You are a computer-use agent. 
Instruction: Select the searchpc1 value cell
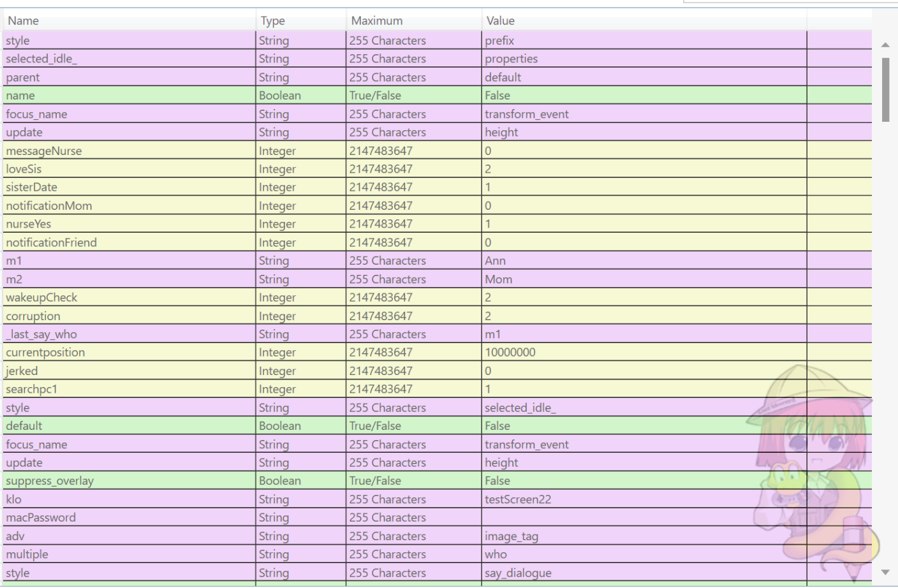point(644,389)
